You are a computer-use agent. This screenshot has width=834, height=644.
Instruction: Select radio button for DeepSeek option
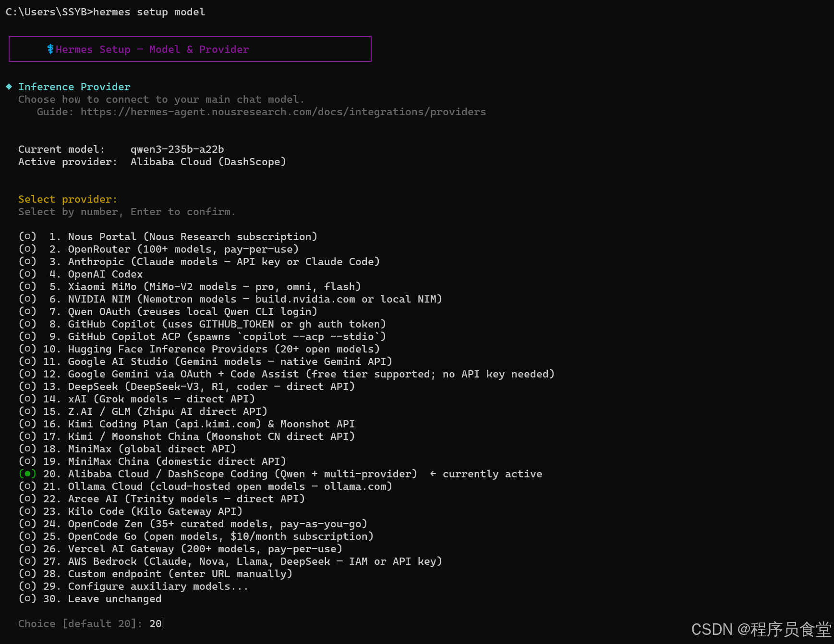tap(27, 386)
